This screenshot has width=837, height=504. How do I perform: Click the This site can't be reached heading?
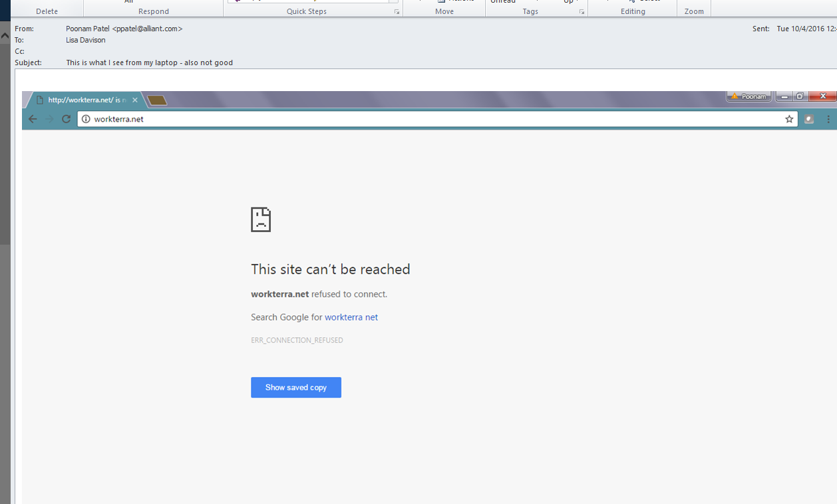click(331, 269)
